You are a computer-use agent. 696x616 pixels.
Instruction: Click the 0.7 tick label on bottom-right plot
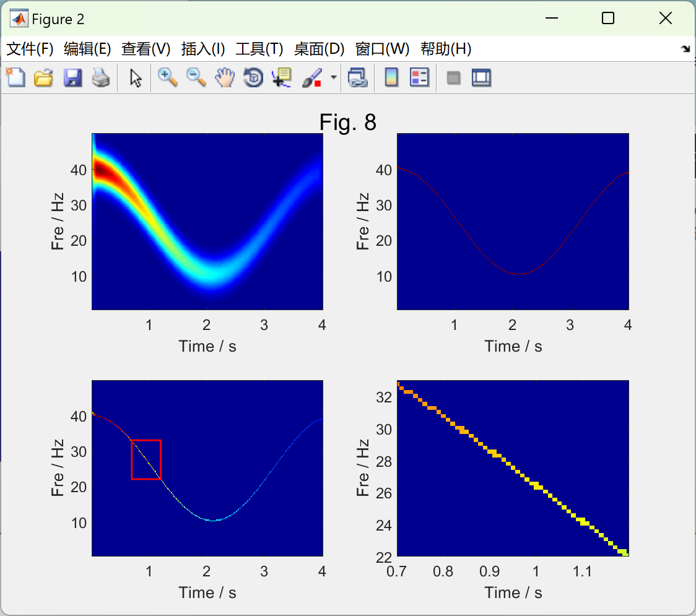(396, 571)
